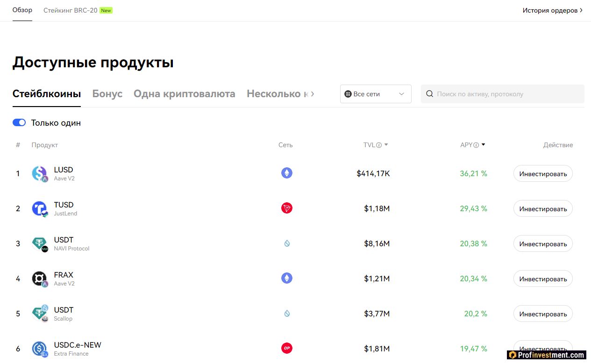The width and height of the screenshot is (591, 364).
Task: Click the globe icon in the networks selector
Action: tap(348, 93)
